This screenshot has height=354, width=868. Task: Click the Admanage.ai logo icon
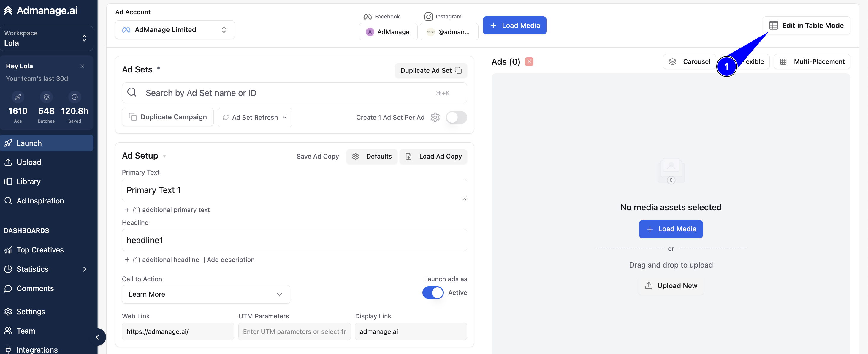pyautogui.click(x=8, y=10)
